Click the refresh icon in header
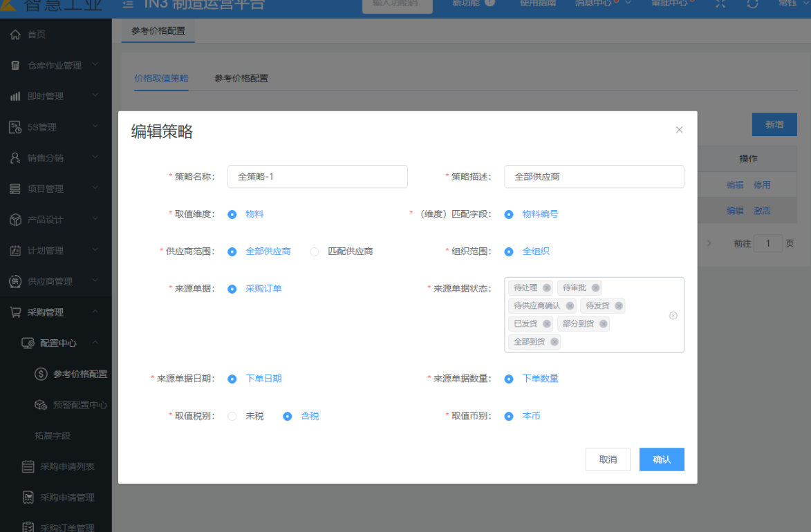This screenshot has width=811, height=532. click(753, 3)
